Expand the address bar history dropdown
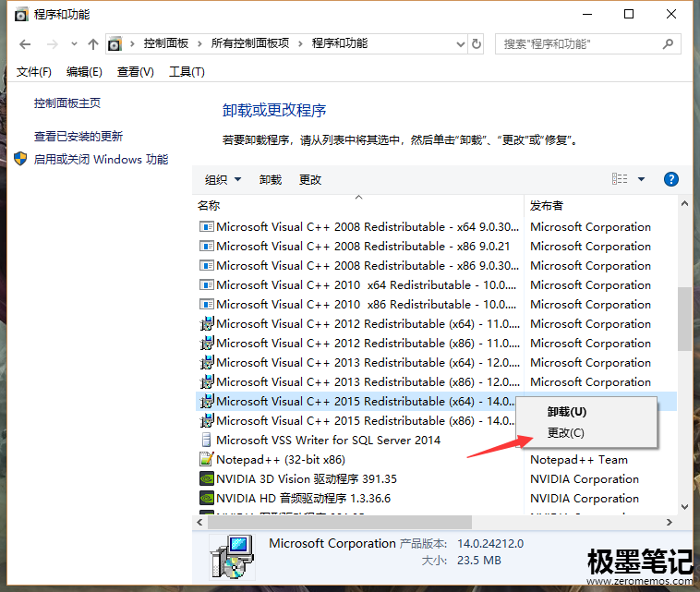This screenshot has height=592, width=700. (x=461, y=44)
